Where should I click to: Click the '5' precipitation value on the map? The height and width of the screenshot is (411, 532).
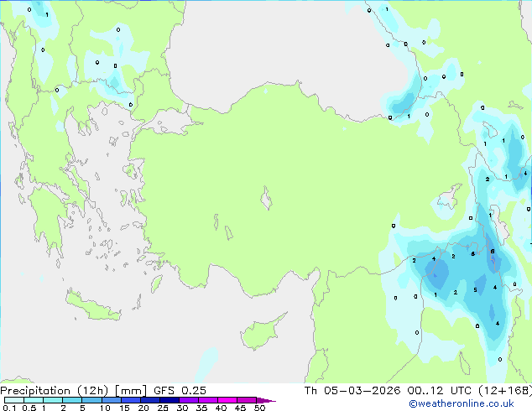tap(475, 290)
